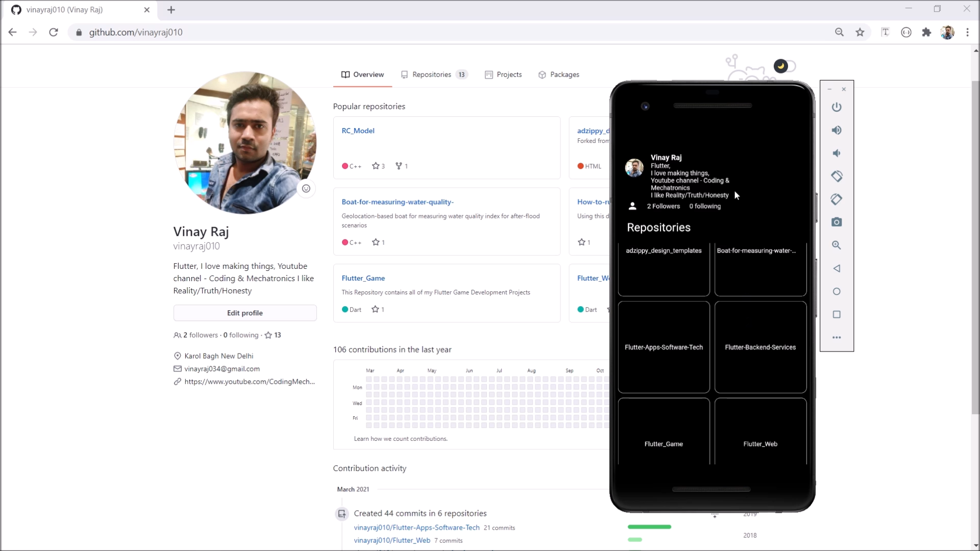Open Chrome extensions puzzle icon
This screenshot has width=980, height=551.
[x=926, y=32]
